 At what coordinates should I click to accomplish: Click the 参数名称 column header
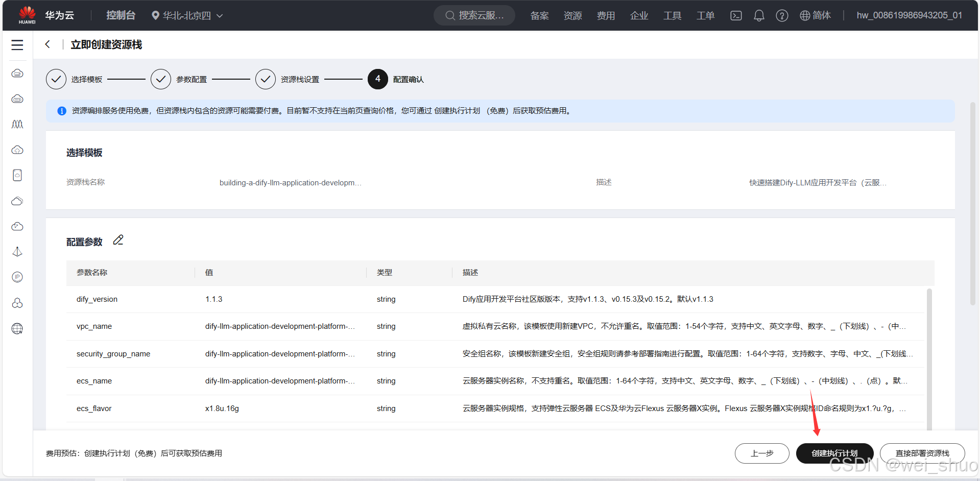(92, 273)
